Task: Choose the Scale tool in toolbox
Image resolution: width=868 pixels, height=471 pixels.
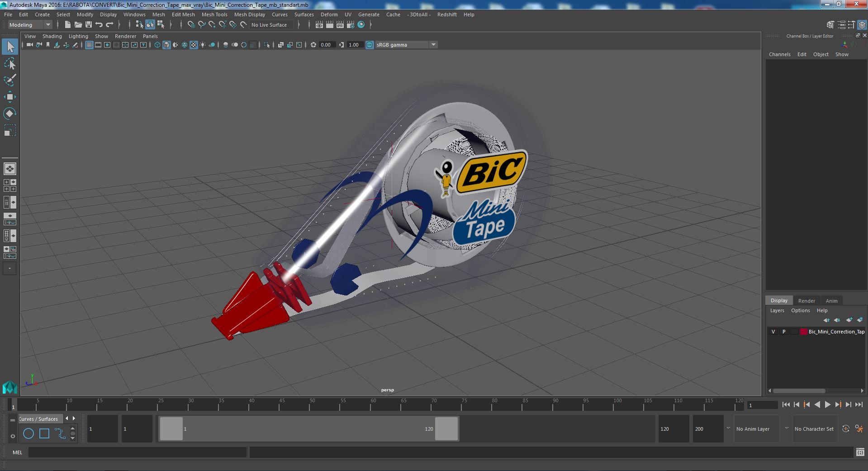Action: click(x=9, y=130)
